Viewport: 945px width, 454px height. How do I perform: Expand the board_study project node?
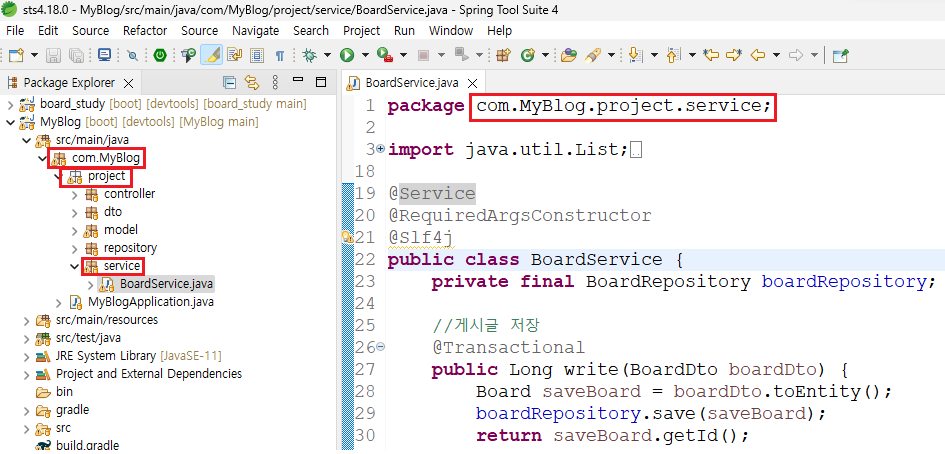10,104
